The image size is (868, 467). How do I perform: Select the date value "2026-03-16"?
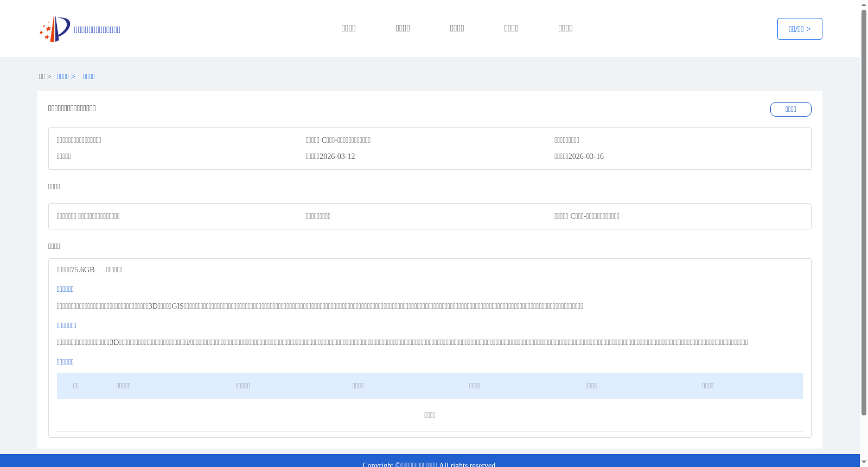[x=586, y=156]
